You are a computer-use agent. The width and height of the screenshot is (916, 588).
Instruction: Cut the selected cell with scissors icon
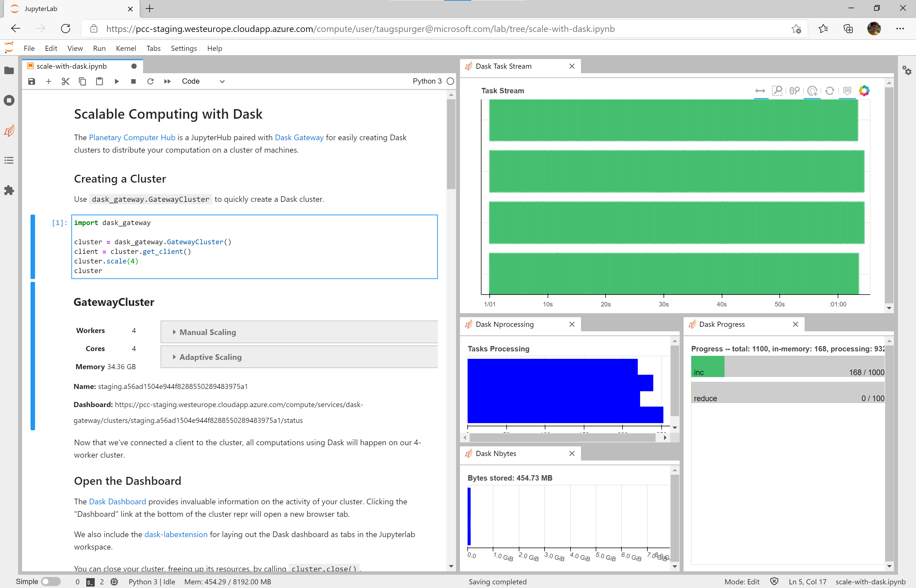point(65,81)
